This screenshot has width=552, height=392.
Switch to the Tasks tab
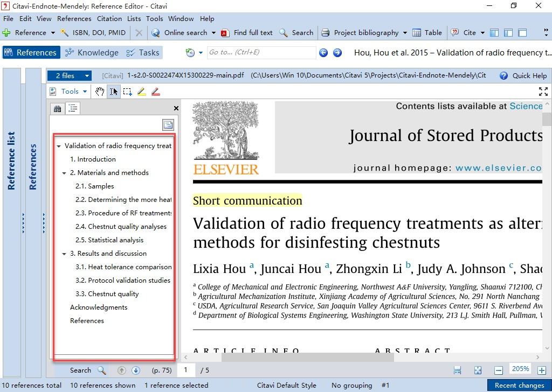[x=143, y=53]
